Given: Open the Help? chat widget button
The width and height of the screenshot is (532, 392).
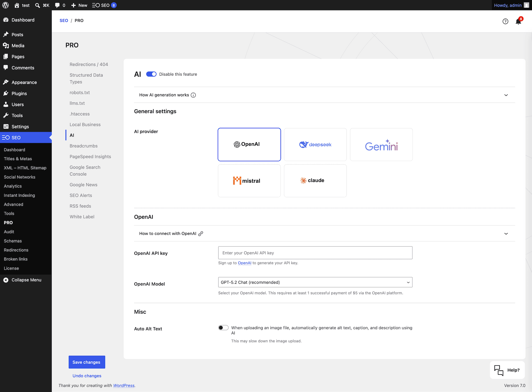Looking at the screenshot, I should point(507,370).
